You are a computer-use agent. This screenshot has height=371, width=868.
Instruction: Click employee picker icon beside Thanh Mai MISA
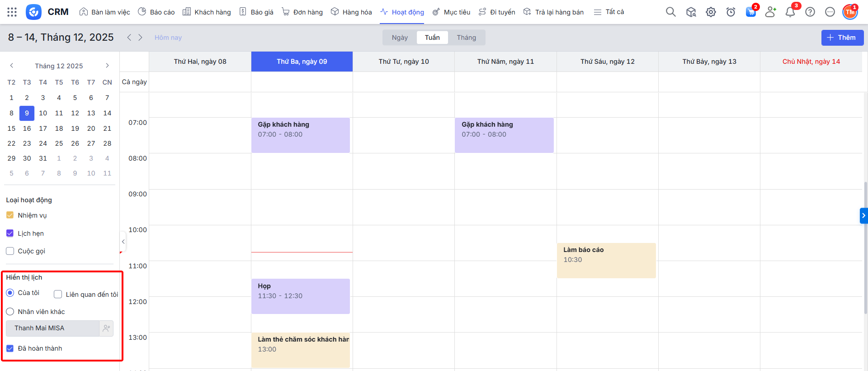point(106,328)
